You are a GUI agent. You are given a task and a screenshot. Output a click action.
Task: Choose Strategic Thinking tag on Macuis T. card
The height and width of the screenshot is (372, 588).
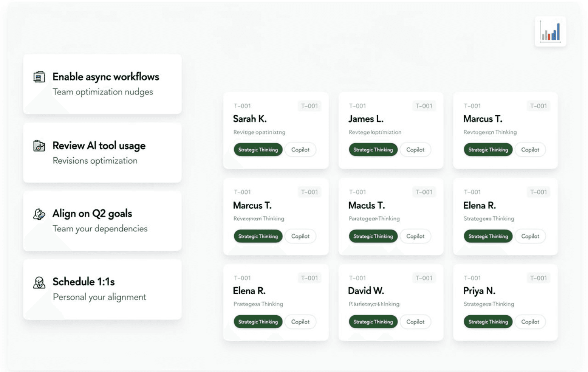click(x=373, y=236)
